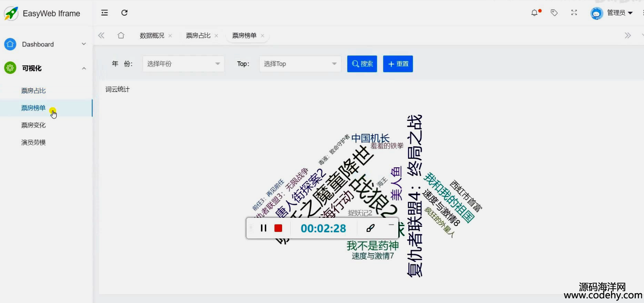Open the notifications bell
This screenshot has width=644, height=303.
[x=534, y=13]
